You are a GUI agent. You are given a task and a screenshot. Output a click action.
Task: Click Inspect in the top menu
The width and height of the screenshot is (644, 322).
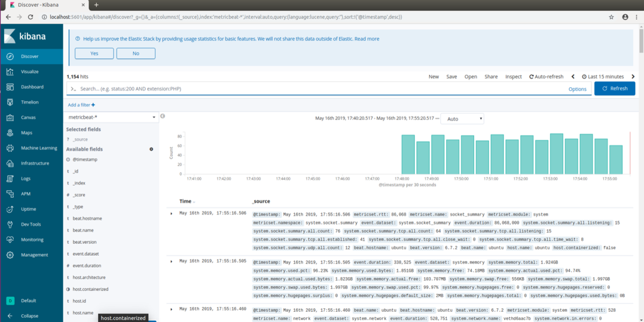pyautogui.click(x=514, y=76)
